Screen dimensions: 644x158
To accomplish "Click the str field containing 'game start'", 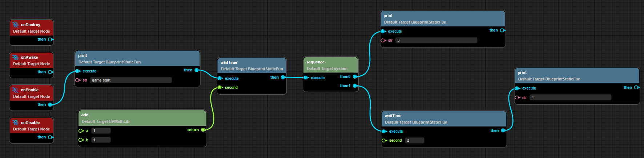I will pos(131,80).
